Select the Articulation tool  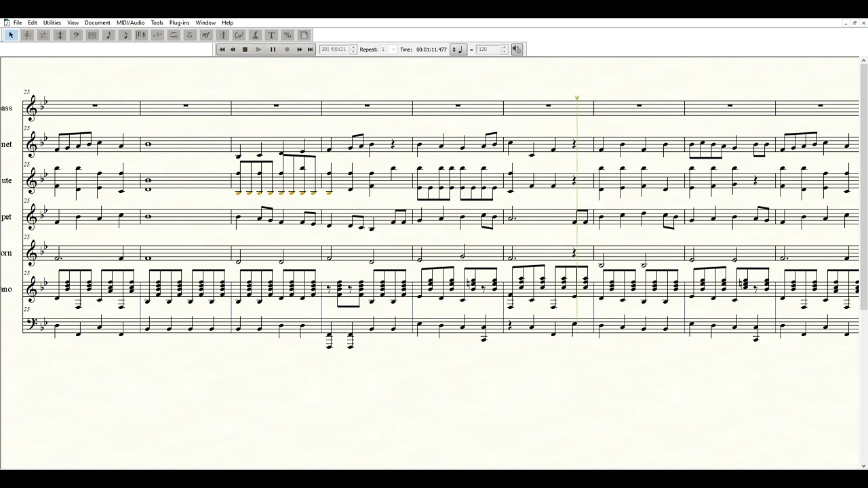tap(190, 35)
